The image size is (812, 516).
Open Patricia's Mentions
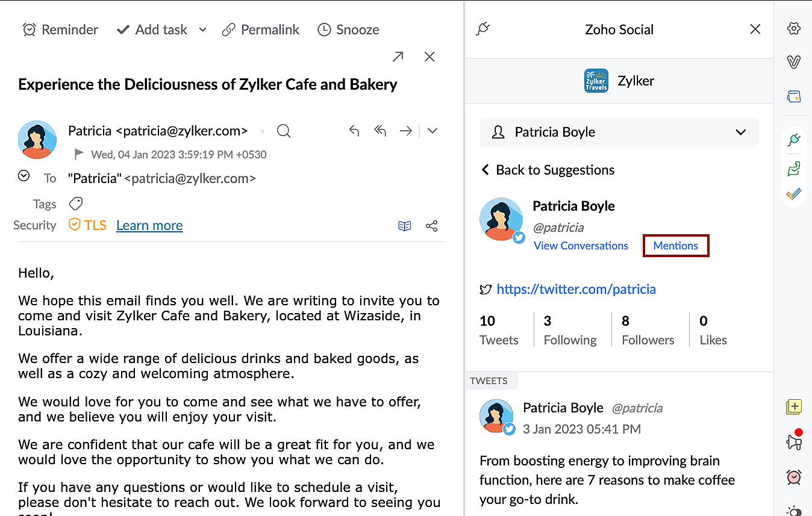coord(676,246)
